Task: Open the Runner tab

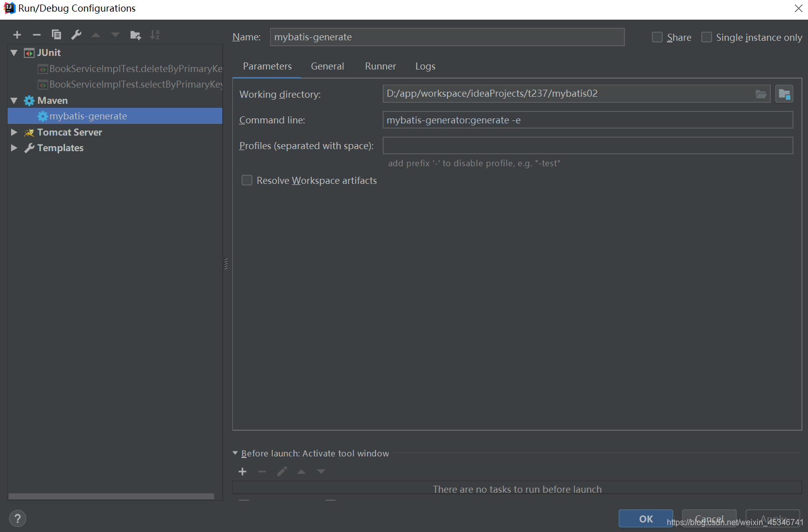Action: coord(381,66)
